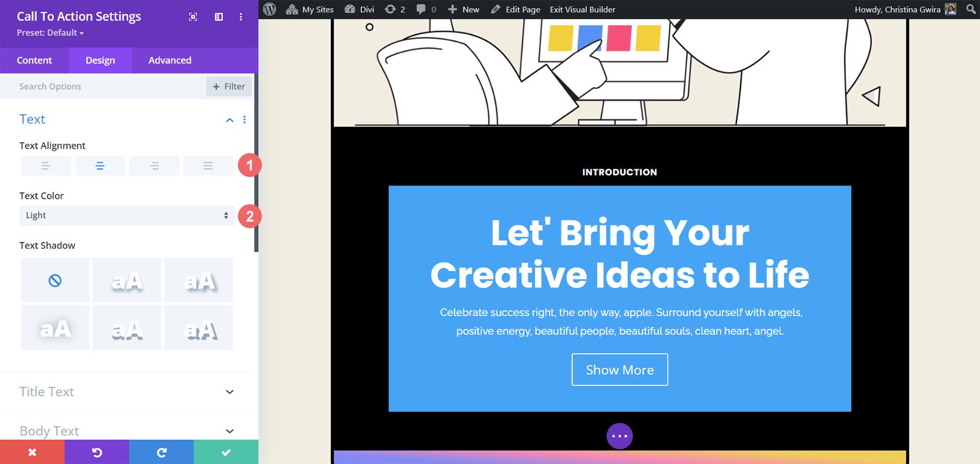The image size is (980, 464).
Task: Select left text alignment
Action: (x=46, y=166)
